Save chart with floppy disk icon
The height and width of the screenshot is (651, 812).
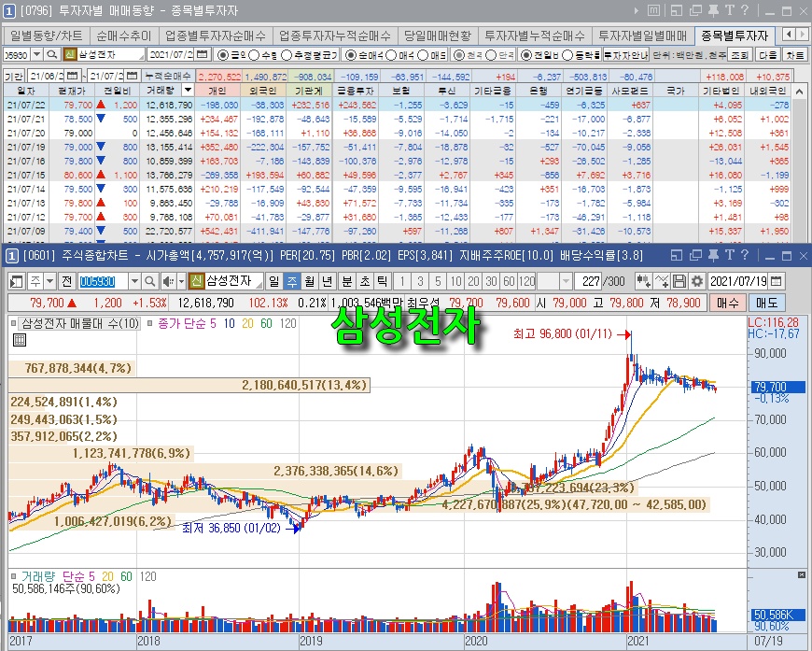pyautogui.click(x=679, y=281)
